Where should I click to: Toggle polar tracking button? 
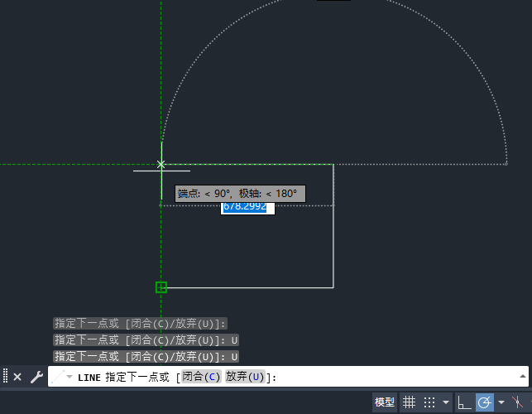tap(485, 402)
